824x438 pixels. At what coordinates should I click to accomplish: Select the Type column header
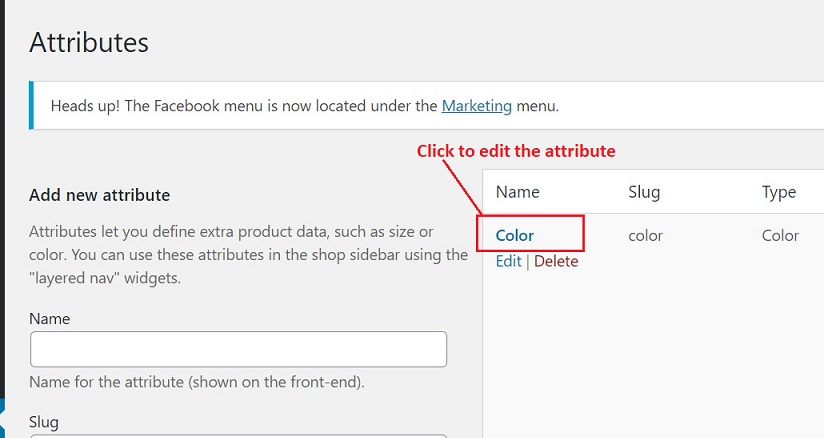[778, 192]
